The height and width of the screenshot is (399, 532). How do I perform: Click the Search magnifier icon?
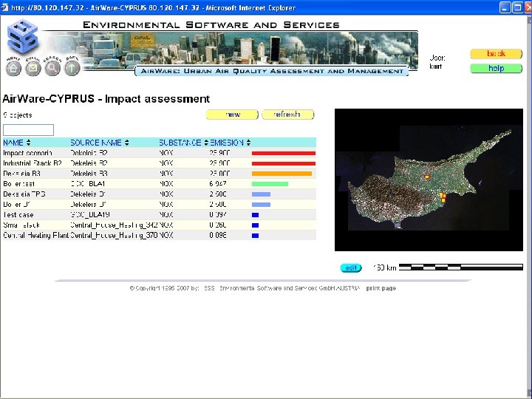point(52,69)
